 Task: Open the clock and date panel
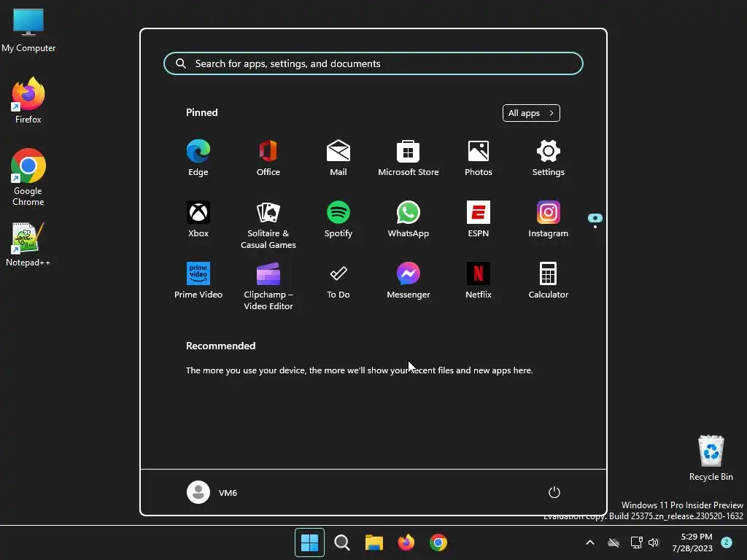[x=692, y=542]
